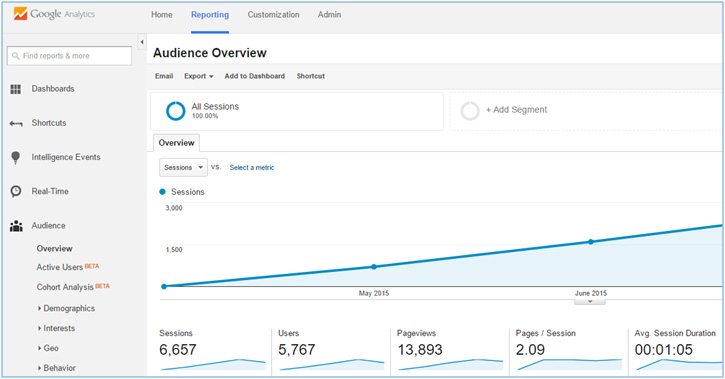Click the Email button
Viewport: 725px width, 379px height.
coord(164,76)
